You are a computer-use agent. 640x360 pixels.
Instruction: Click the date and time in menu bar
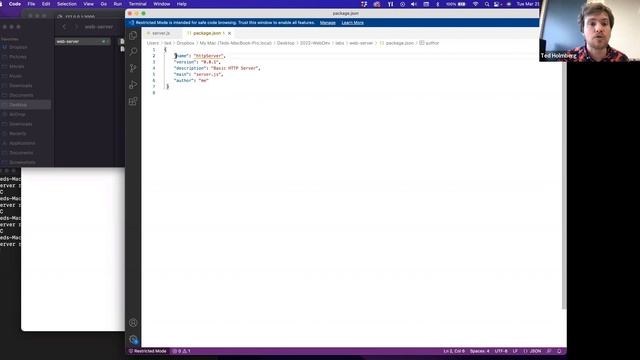pos(528,4)
